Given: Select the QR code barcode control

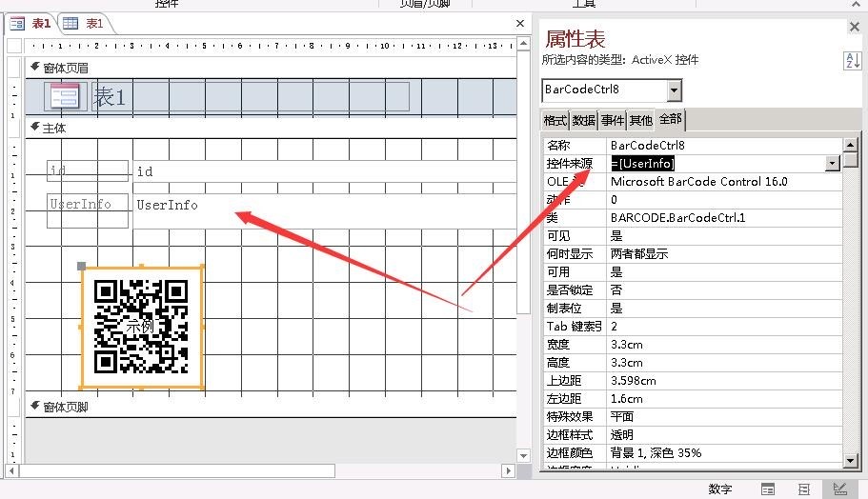Looking at the screenshot, I should (x=142, y=328).
